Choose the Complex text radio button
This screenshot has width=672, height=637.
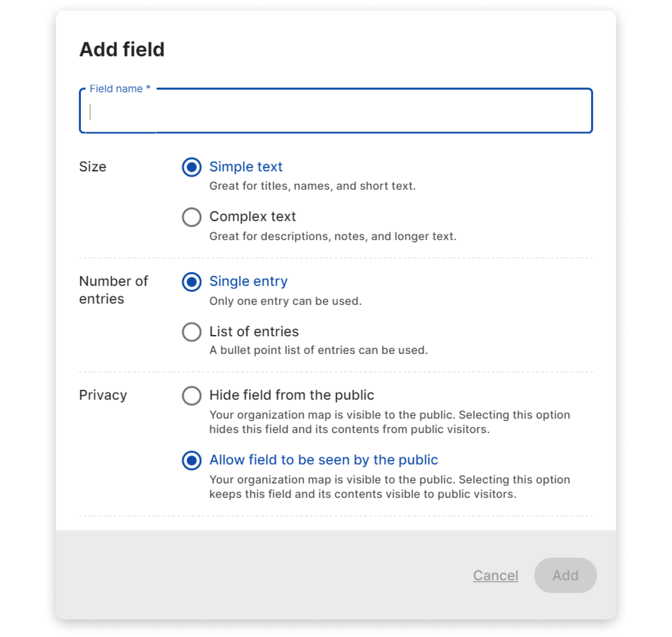point(192,217)
